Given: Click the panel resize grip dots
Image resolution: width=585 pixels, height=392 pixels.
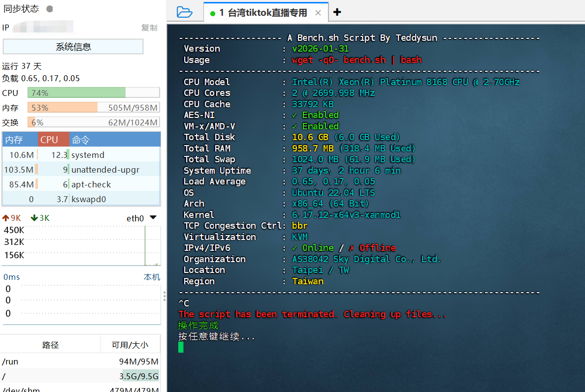Looking at the screenshot, I should pos(164,296).
